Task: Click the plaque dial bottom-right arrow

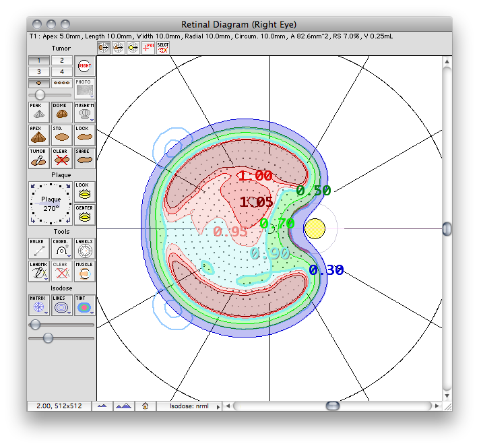Action: point(68,220)
